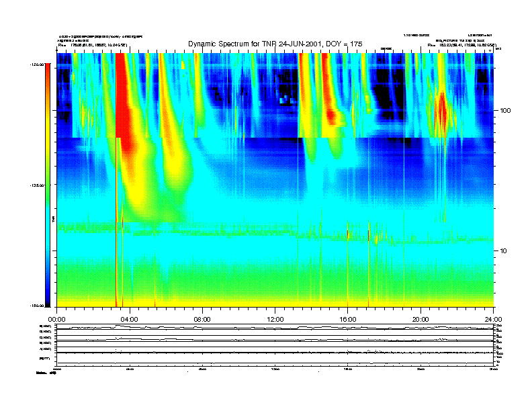Click the vertical rainbow color scale bar
This screenshot has width=532, height=411.
(48, 185)
